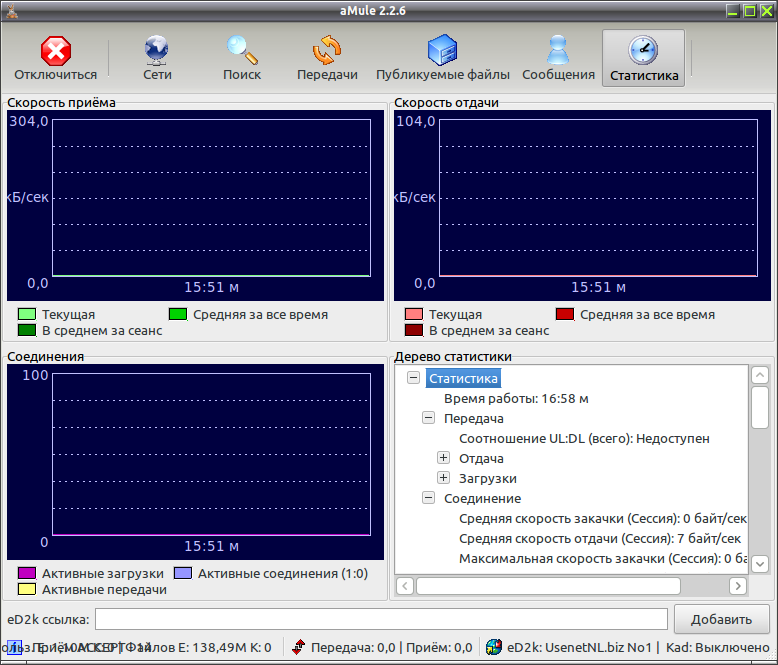Click the Отключиться disconnect icon

pos(56,51)
